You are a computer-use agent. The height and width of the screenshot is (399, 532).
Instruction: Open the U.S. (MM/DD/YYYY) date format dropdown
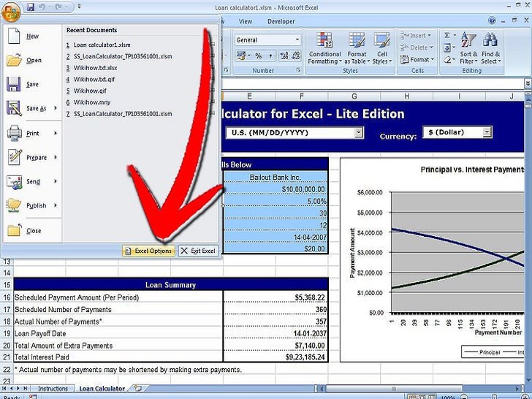359,132
